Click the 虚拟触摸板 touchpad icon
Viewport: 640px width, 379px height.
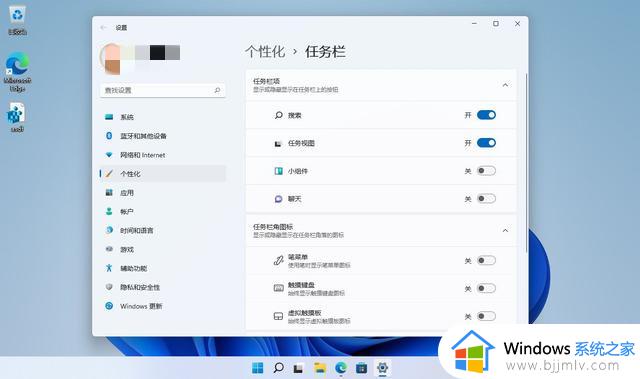278,316
